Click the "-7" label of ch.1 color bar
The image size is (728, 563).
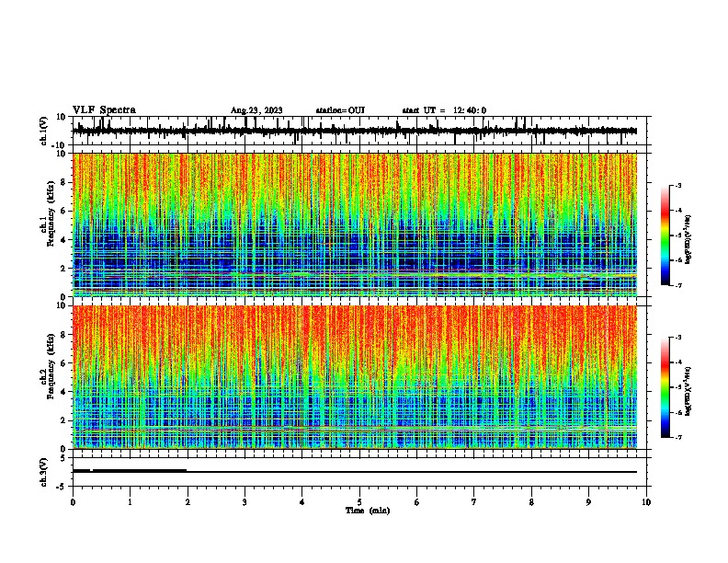[678, 285]
